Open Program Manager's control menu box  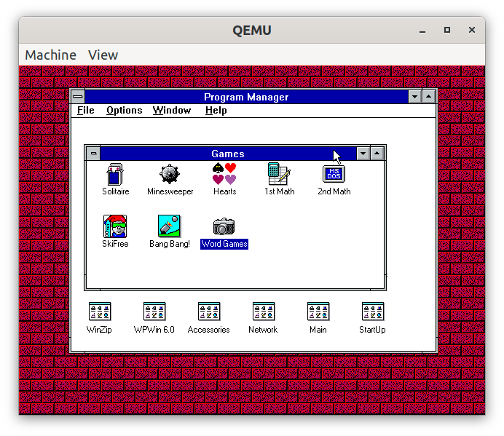(x=78, y=96)
